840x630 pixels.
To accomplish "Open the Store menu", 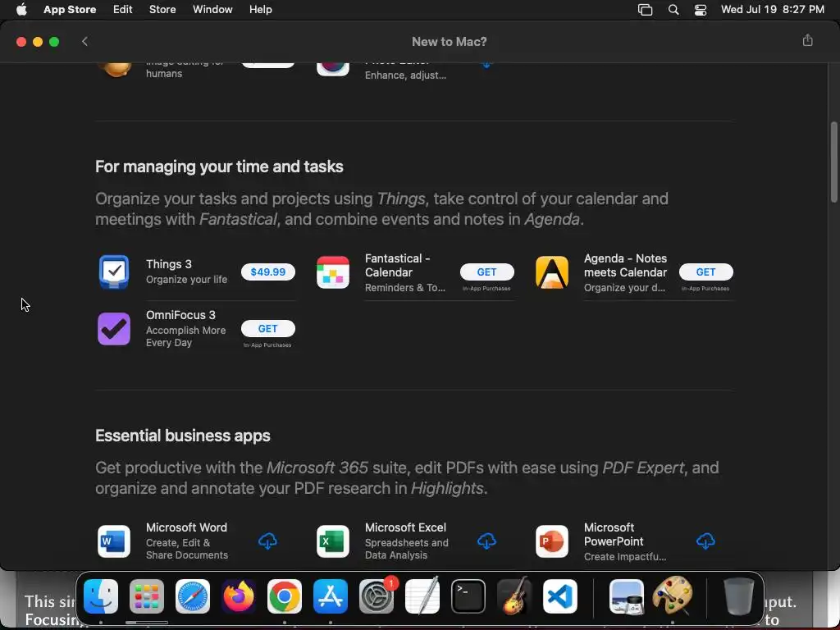I will click(x=162, y=10).
